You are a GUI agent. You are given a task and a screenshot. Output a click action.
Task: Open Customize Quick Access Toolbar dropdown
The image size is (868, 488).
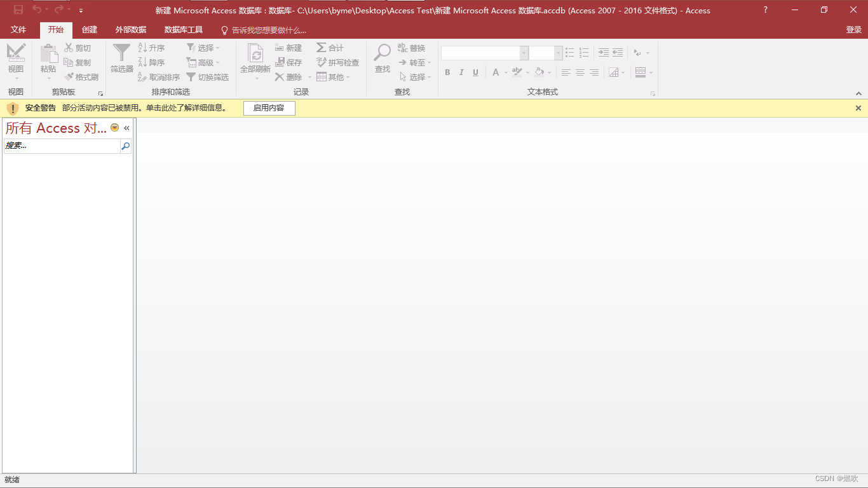point(81,10)
